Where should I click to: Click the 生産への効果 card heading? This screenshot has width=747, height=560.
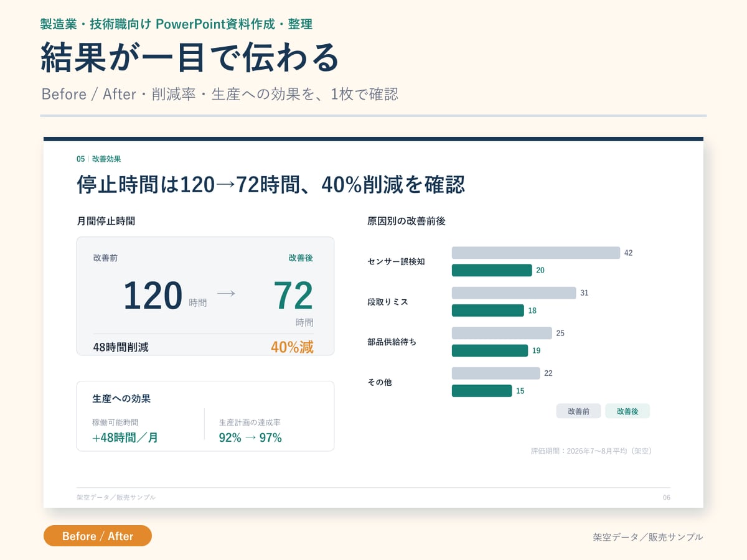pyautogui.click(x=121, y=398)
